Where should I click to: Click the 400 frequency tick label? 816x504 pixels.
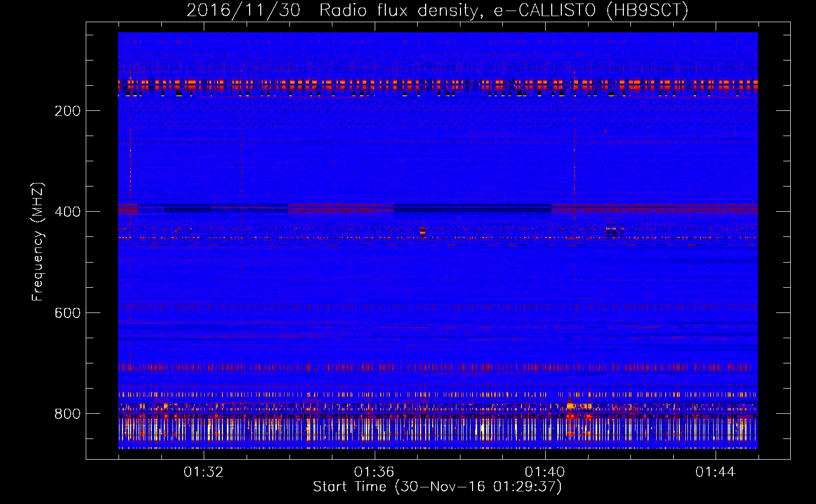click(x=68, y=212)
